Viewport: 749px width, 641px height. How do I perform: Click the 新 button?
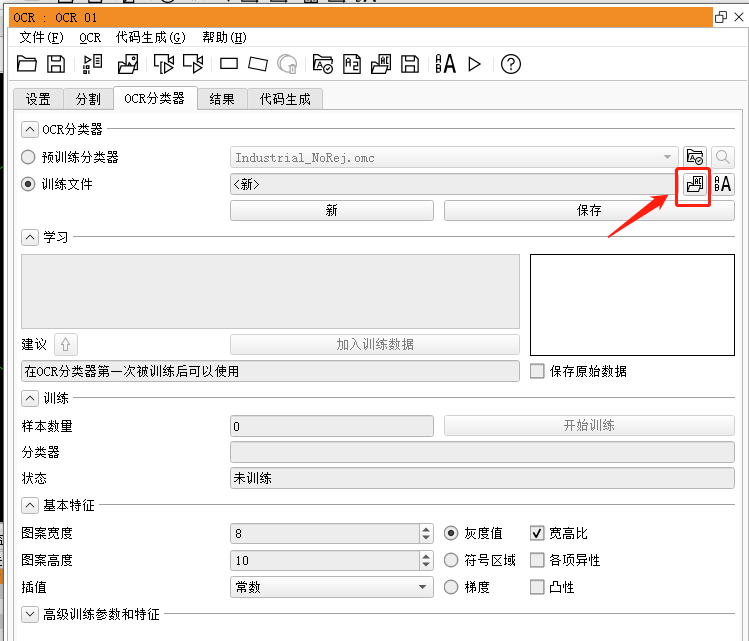[x=331, y=211]
